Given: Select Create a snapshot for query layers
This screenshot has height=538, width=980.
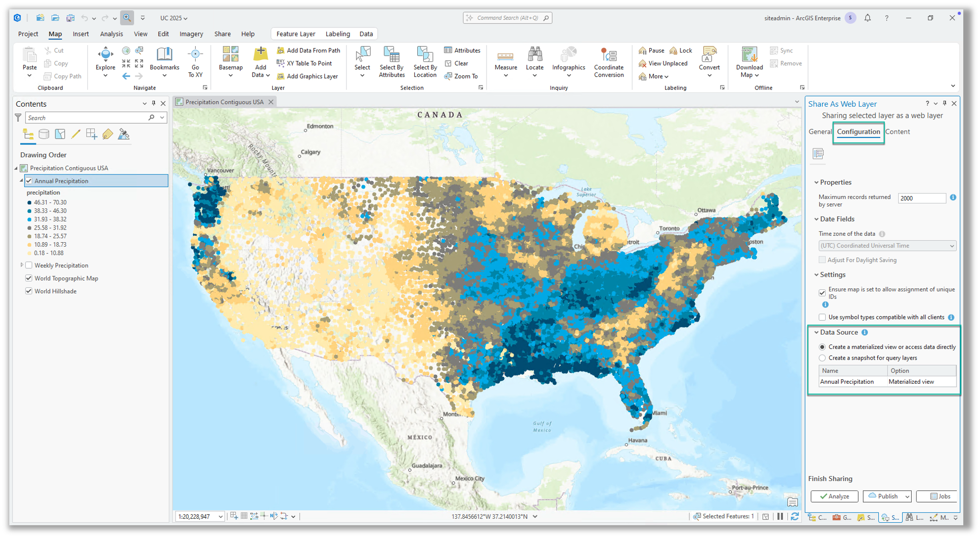Looking at the screenshot, I should click(x=822, y=358).
